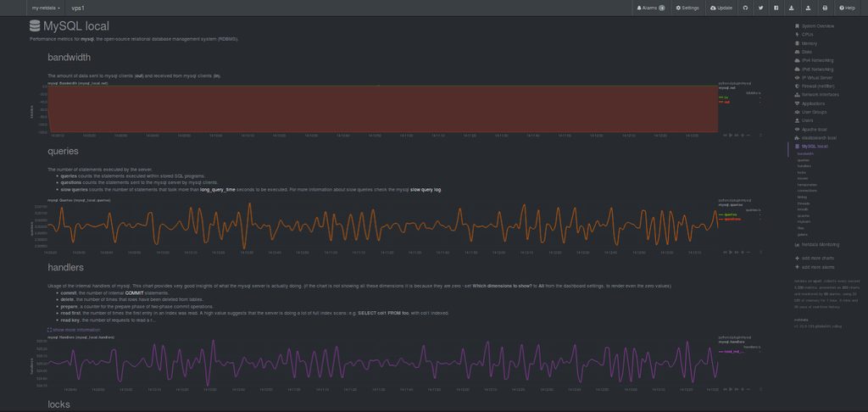868x412 pixels.
Task: Jump to threads submenu item
Action: (804, 203)
